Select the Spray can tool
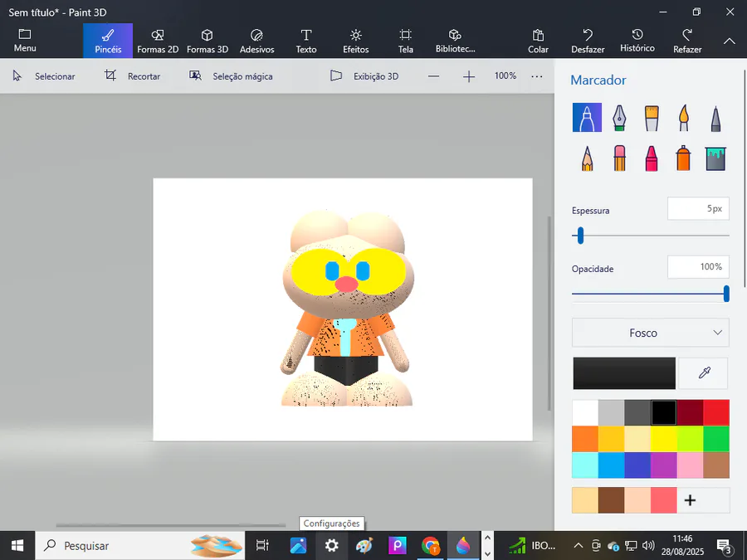 [683, 158]
